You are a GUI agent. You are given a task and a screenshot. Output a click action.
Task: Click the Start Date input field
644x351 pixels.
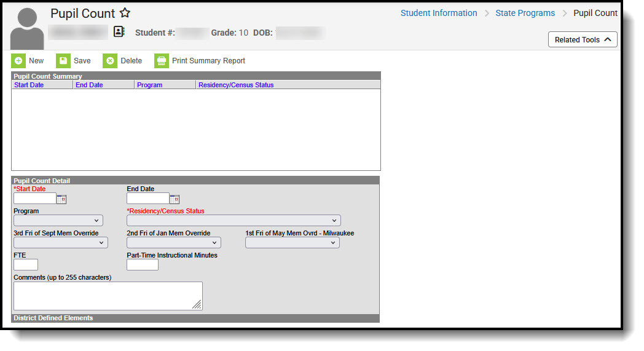click(35, 199)
